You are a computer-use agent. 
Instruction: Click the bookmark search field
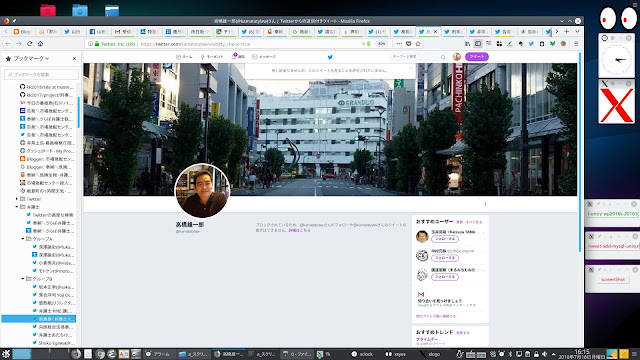[41, 74]
